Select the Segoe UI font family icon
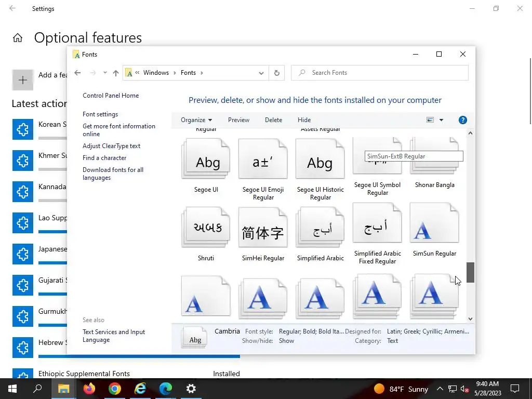 click(x=206, y=159)
